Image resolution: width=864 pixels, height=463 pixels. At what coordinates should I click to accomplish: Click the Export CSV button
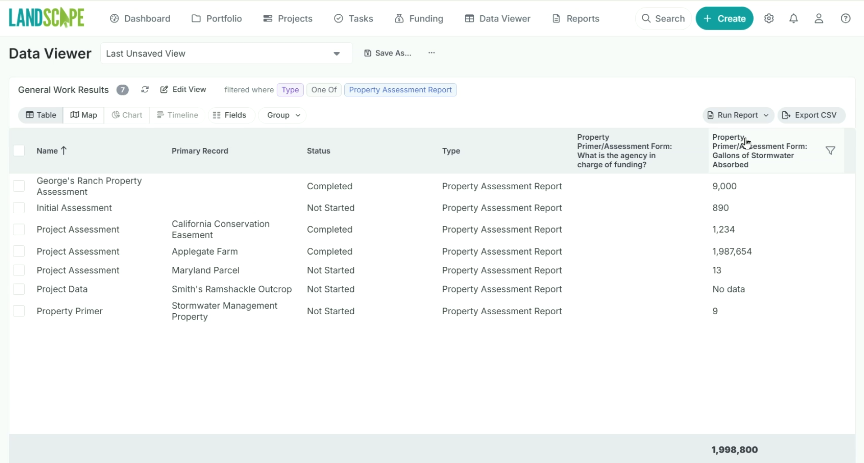[x=810, y=115]
